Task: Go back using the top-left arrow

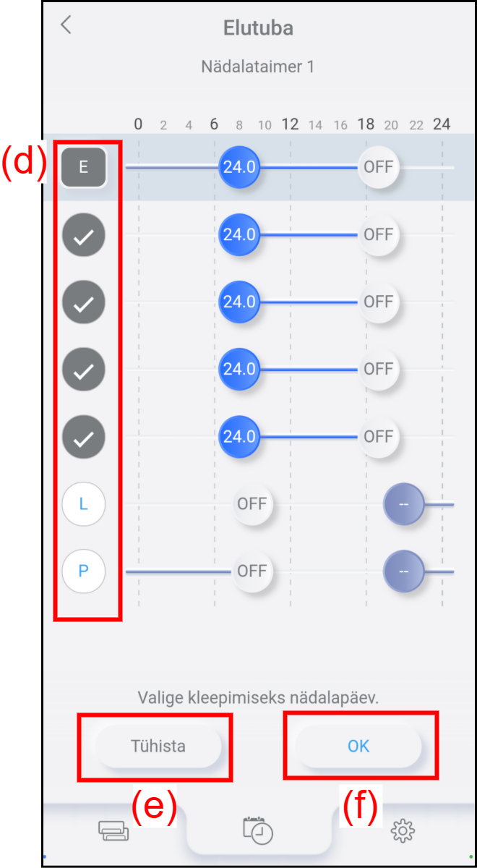Action: (66, 25)
